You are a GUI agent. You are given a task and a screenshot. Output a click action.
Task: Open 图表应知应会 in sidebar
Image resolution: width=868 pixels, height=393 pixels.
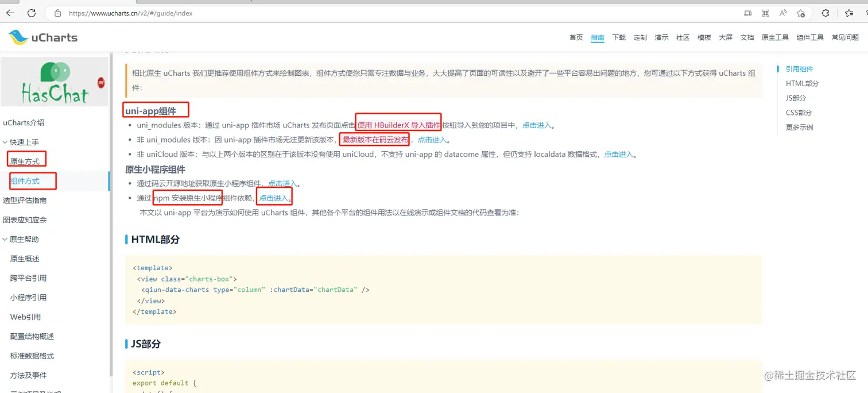point(25,219)
